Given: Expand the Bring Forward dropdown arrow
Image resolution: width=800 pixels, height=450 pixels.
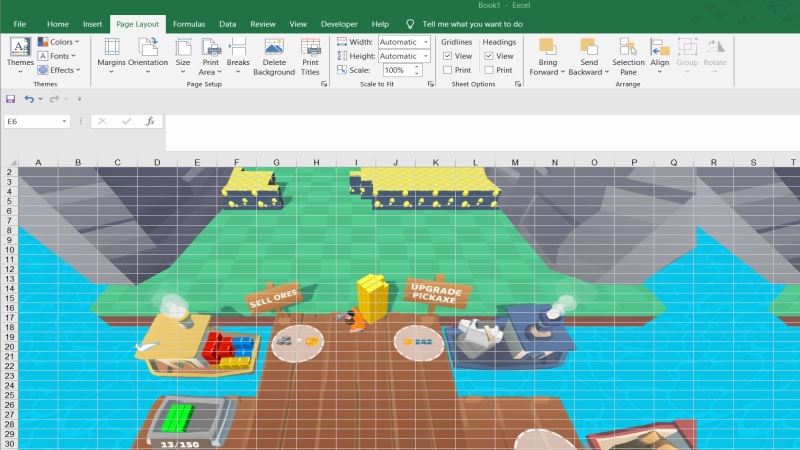Looking at the screenshot, I should click(x=562, y=72).
